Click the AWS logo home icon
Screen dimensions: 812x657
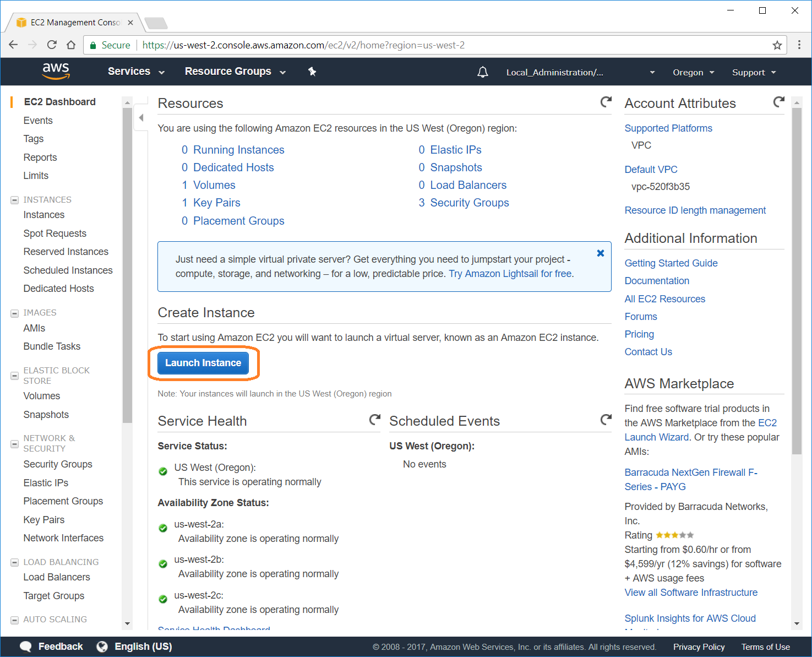click(56, 71)
